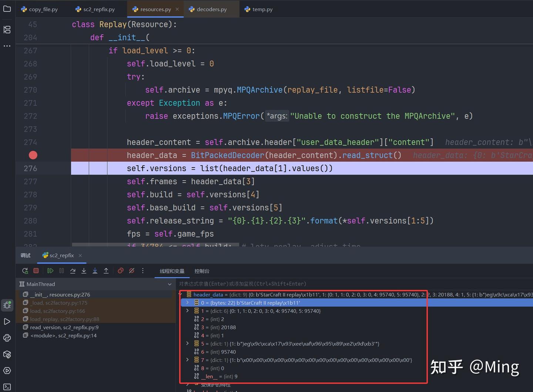
Task: Switch to copy_file.py editor tab
Action: [40, 9]
